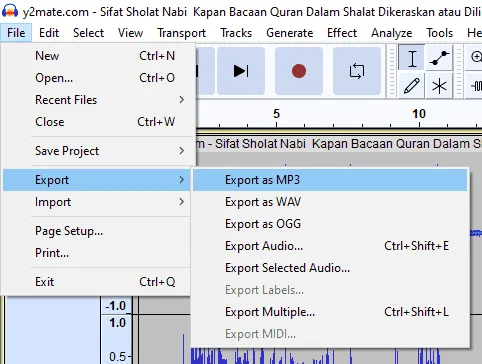Open the Edit menu

point(49,33)
